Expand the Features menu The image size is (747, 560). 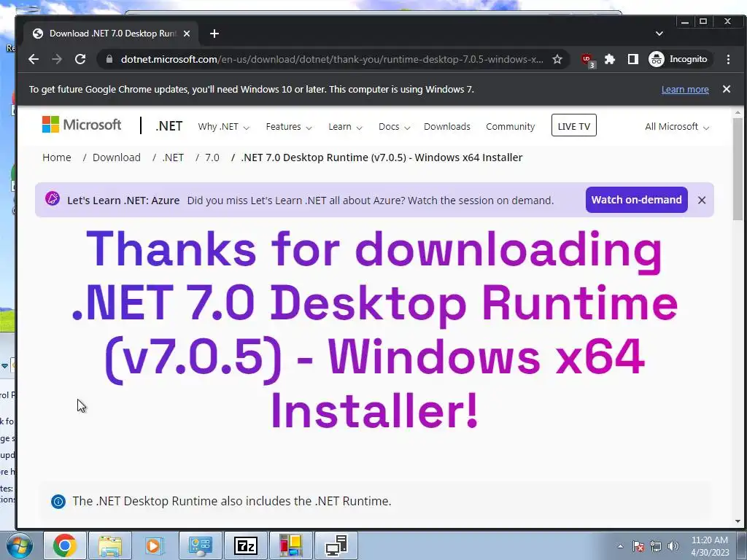tap(289, 127)
